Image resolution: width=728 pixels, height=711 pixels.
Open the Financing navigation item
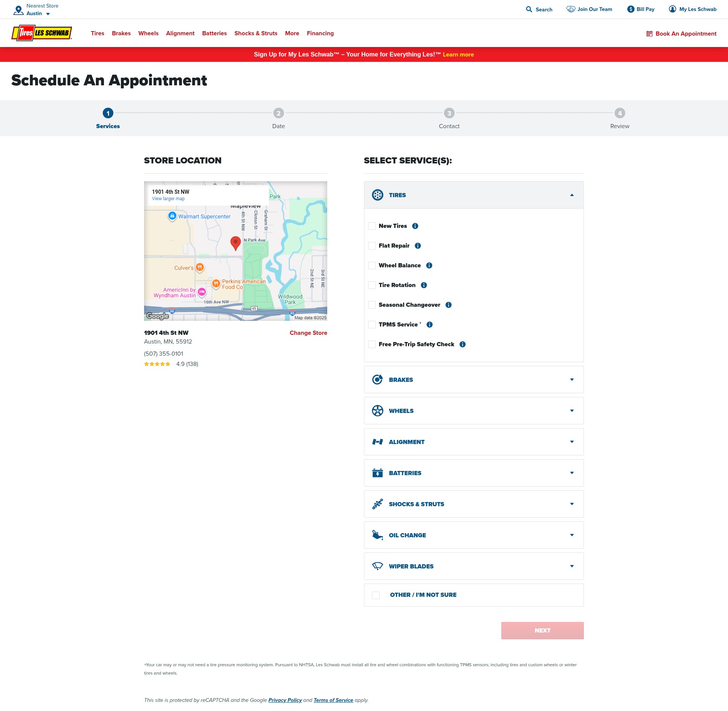point(320,33)
